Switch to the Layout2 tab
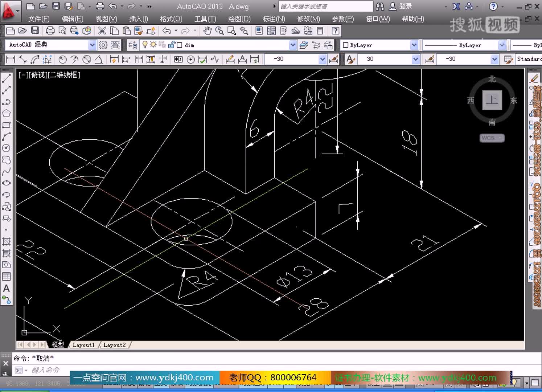The height and width of the screenshot is (392, 542). point(114,345)
